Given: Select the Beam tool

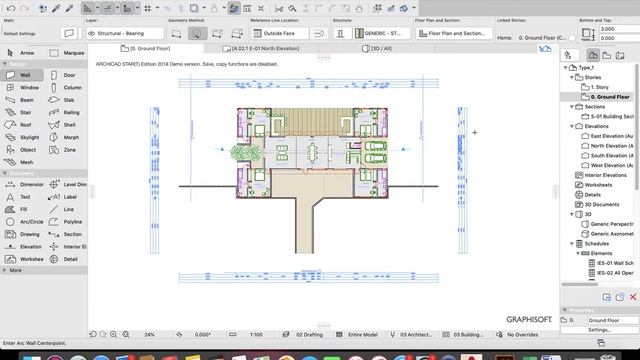Looking at the screenshot, I should click(x=20, y=100).
